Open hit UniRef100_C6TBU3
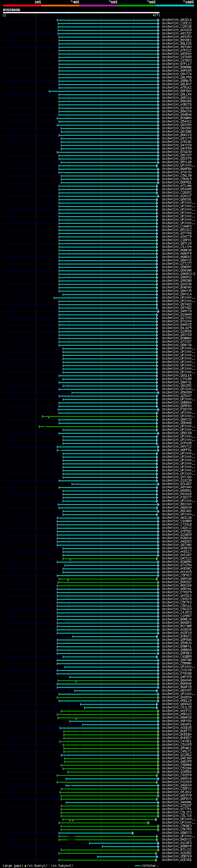 [176, 61]
